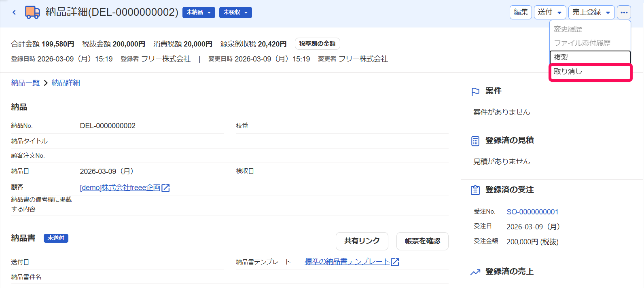The width and height of the screenshot is (644, 288).
Task: Go back using the left chevron icon
Action: point(14,13)
